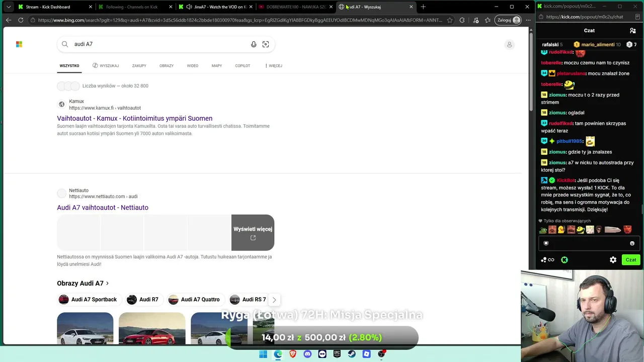644x362 pixels.
Task: Open the Bing account avatar icon
Action: point(509,45)
